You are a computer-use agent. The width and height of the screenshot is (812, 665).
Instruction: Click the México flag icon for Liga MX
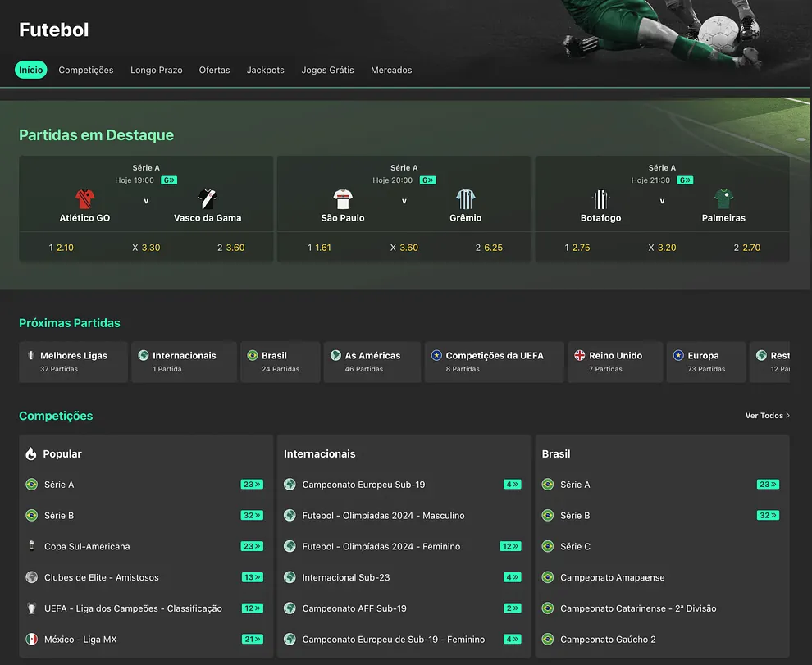pos(32,640)
